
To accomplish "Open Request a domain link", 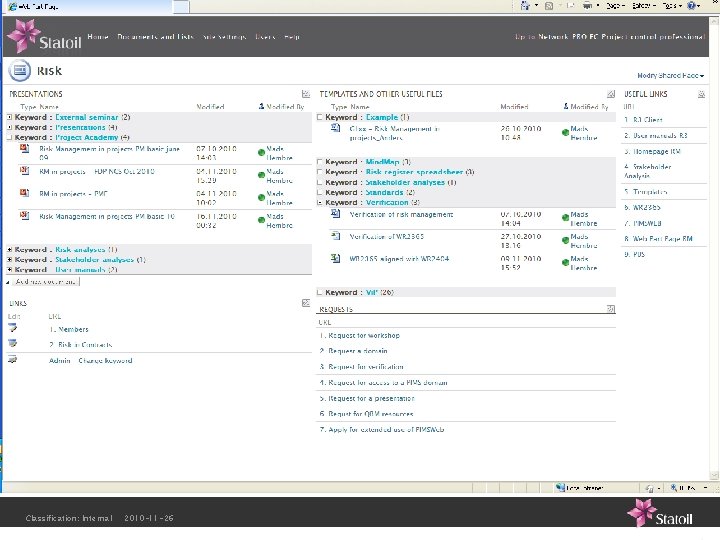I will (x=358, y=351).
